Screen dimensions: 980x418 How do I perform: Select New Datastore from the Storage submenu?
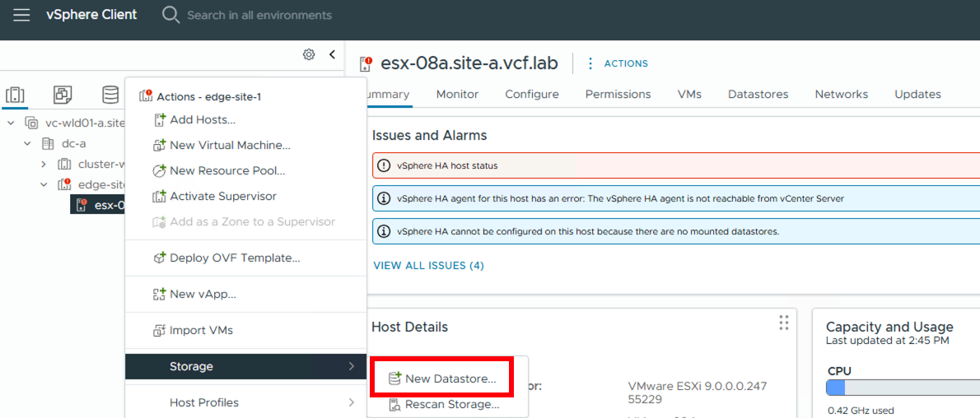(x=450, y=379)
